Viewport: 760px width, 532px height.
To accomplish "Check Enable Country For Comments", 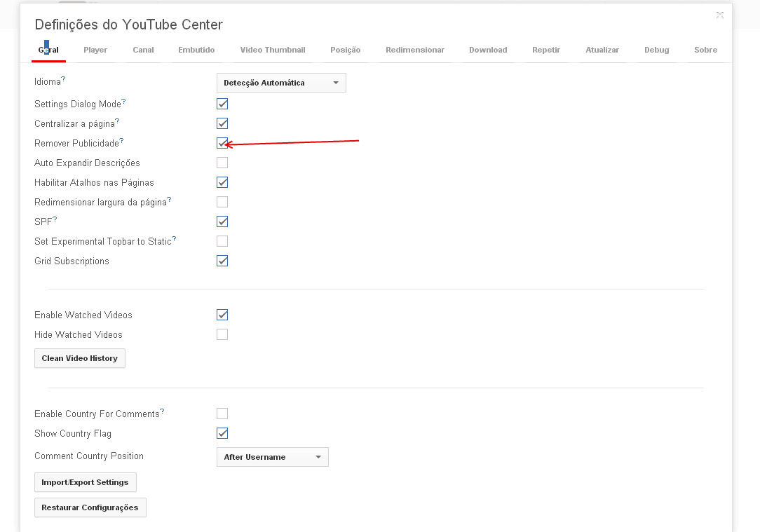I will [222, 414].
